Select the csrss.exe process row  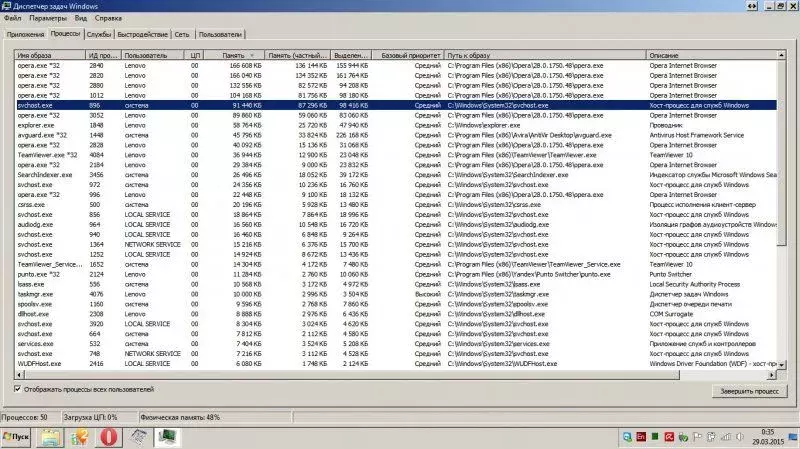[396, 205]
